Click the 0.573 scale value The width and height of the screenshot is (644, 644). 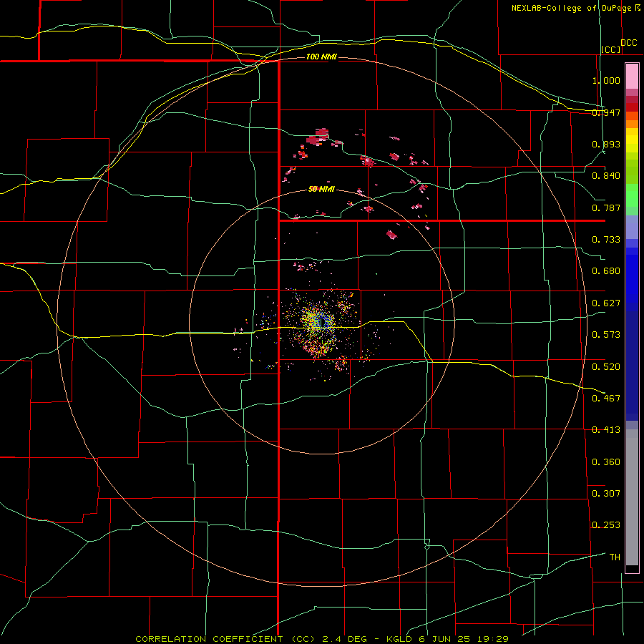pos(606,335)
